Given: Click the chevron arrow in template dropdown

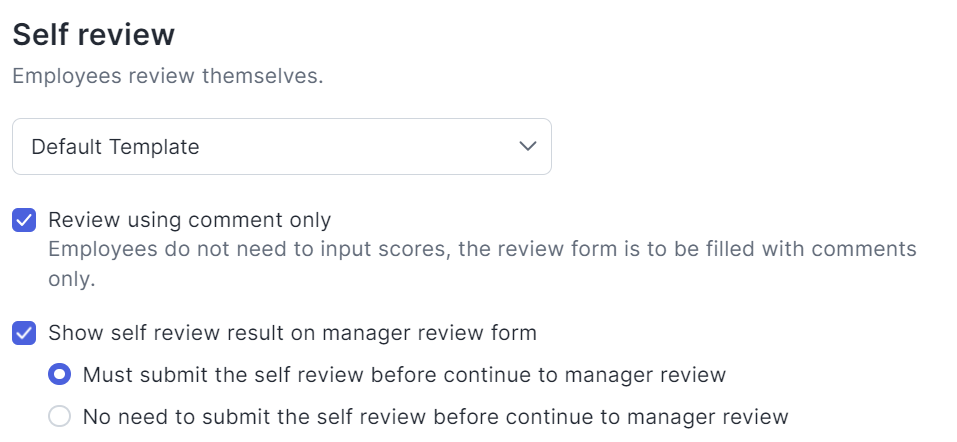Looking at the screenshot, I should coord(528,147).
